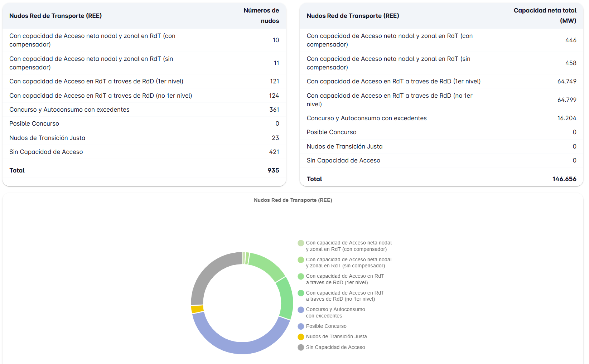Click legend dot for neta nodal (sin compensador)
This screenshot has height=364, width=589.
pyautogui.click(x=301, y=260)
